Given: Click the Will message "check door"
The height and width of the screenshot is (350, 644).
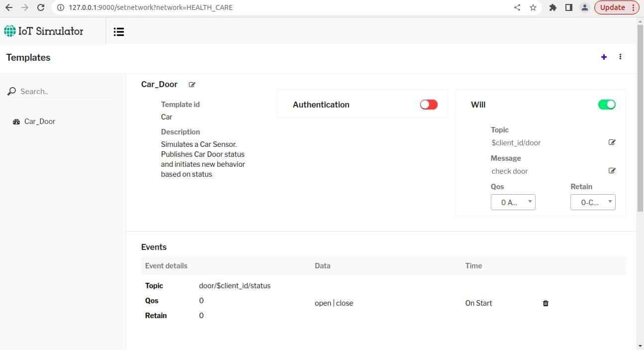Looking at the screenshot, I should (510, 171).
